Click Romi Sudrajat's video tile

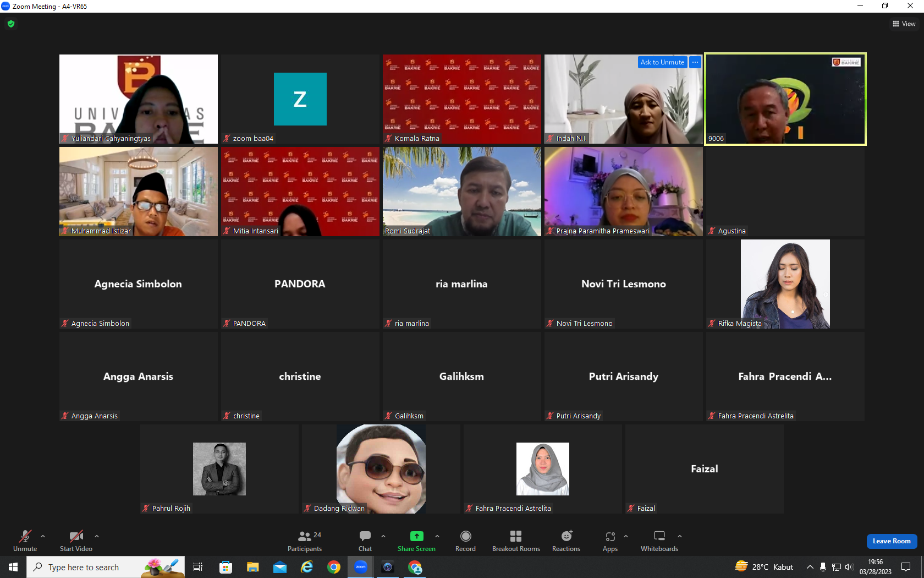click(462, 192)
